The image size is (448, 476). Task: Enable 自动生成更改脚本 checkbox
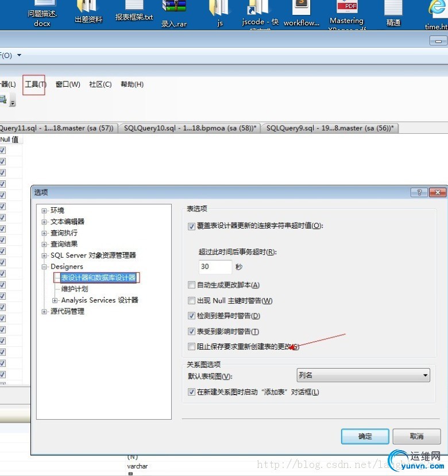pyautogui.click(x=191, y=285)
